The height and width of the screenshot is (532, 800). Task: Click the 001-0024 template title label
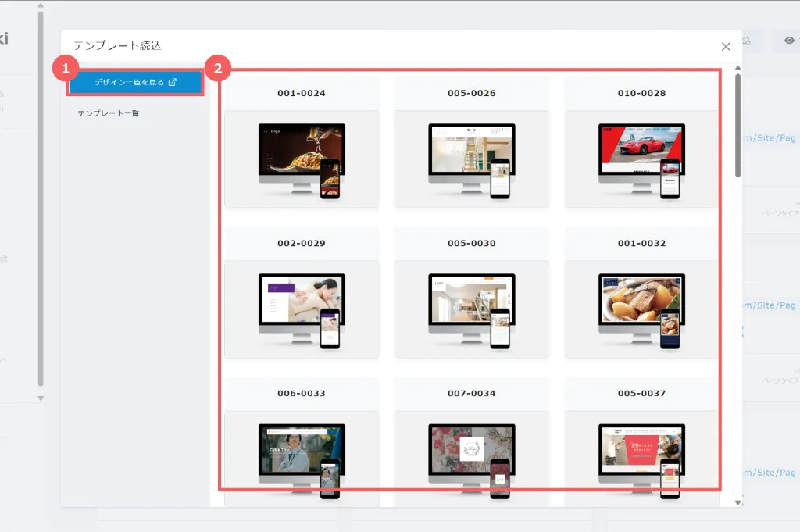click(x=302, y=93)
